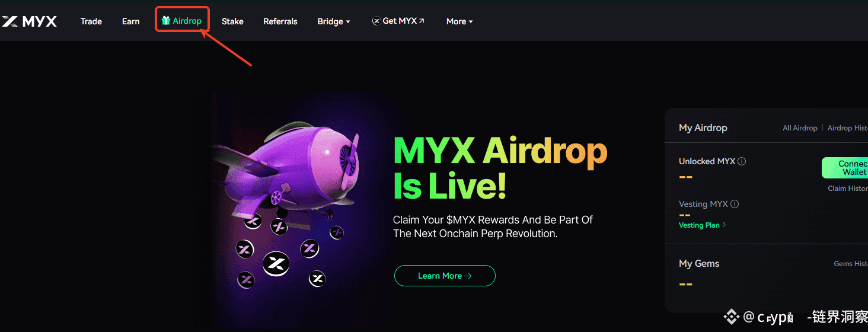Open the Earn menu item

click(131, 21)
